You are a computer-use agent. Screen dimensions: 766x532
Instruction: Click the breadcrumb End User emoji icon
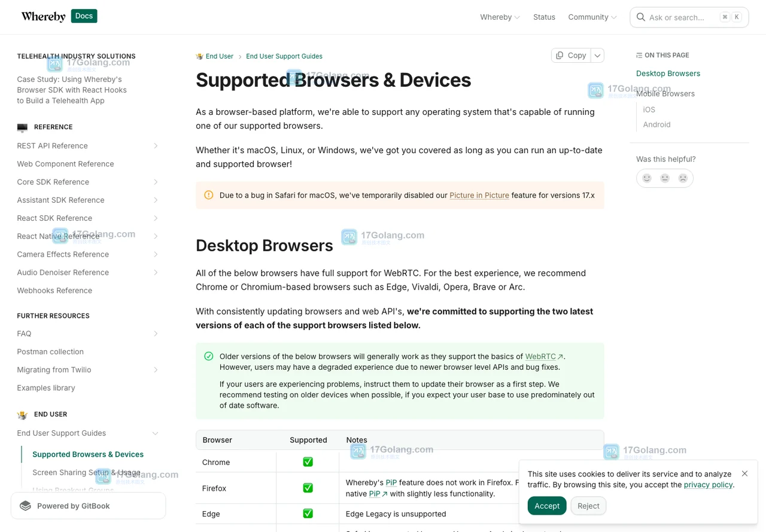(x=199, y=56)
